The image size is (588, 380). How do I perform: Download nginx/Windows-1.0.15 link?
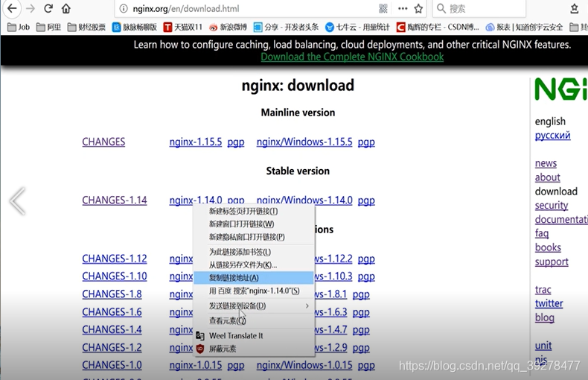[304, 365]
